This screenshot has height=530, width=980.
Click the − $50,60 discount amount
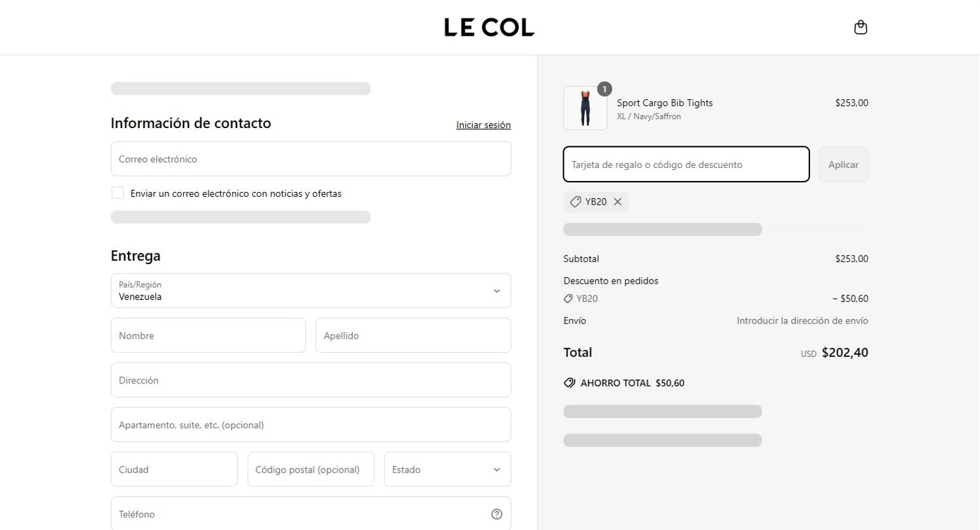coord(850,299)
